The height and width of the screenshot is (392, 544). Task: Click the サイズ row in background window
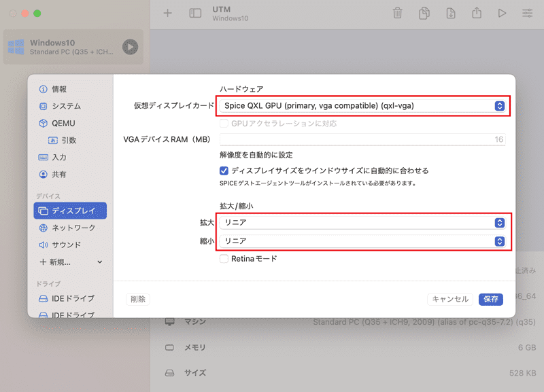(x=350, y=373)
